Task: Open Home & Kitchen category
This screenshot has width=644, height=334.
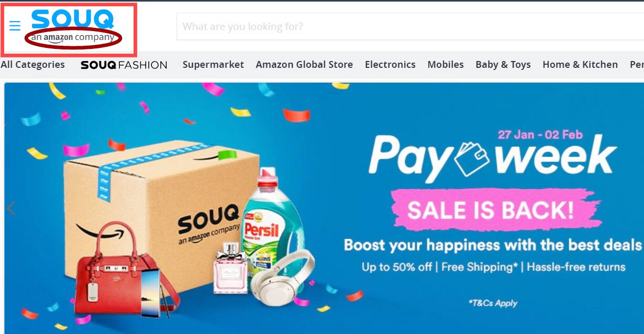Action: [580, 65]
